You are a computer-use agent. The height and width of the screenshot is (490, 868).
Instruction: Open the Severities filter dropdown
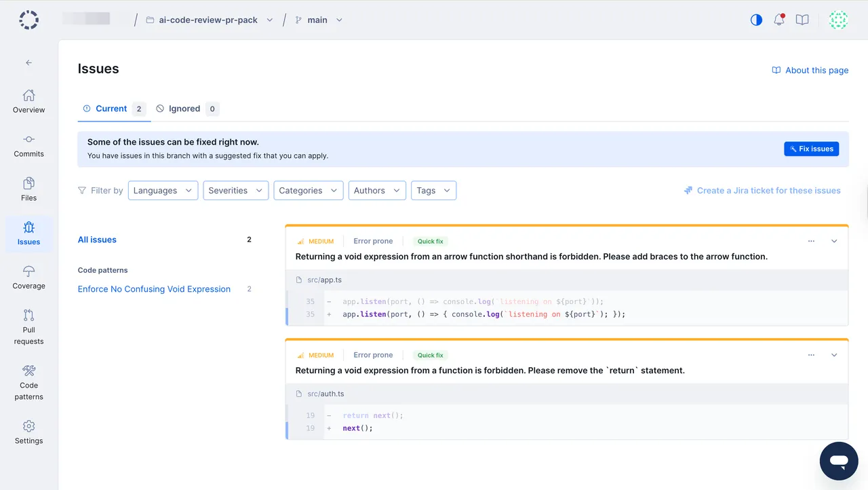(x=235, y=191)
